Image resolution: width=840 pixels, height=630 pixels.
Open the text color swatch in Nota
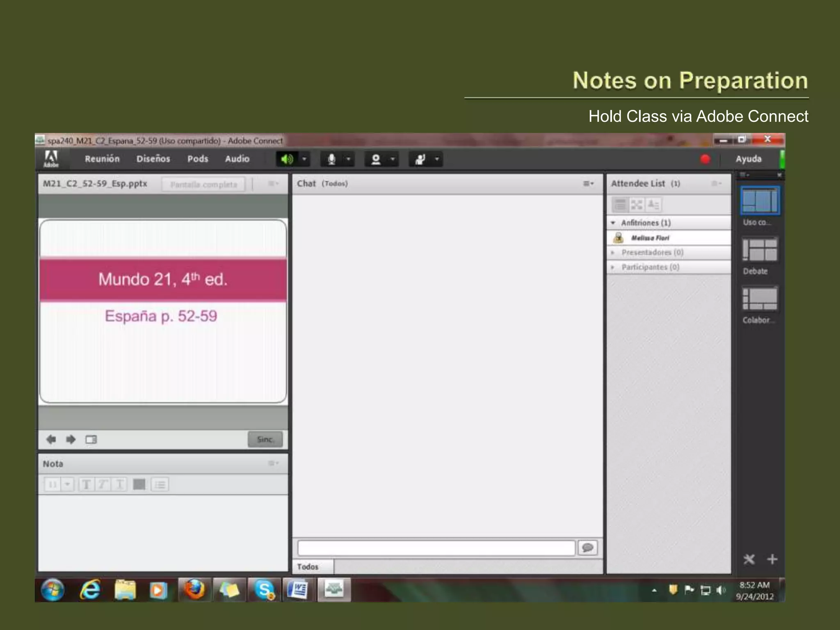pos(139,485)
